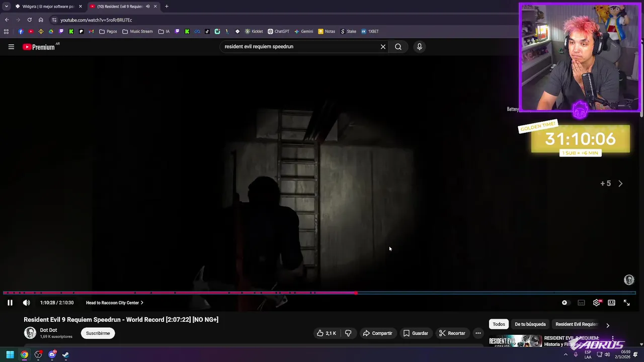
Task: Click the Suscribirme button
Action: [x=98, y=333]
